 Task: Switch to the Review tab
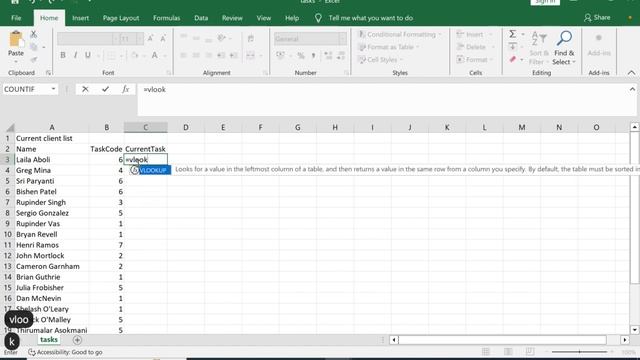(232, 18)
